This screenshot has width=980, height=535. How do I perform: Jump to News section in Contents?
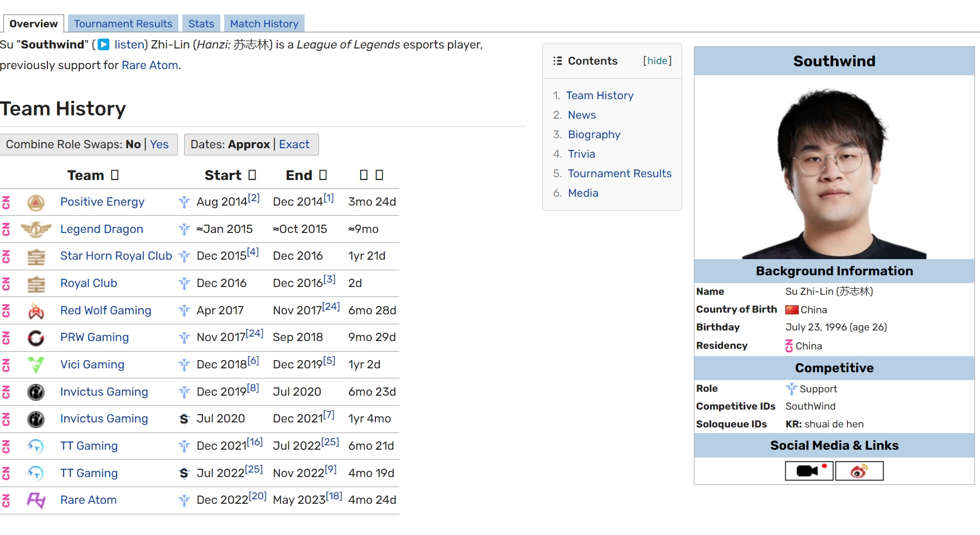pyautogui.click(x=582, y=115)
